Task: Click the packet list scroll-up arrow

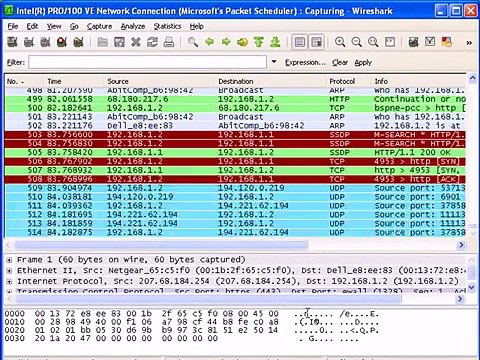Action: (x=472, y=78)
